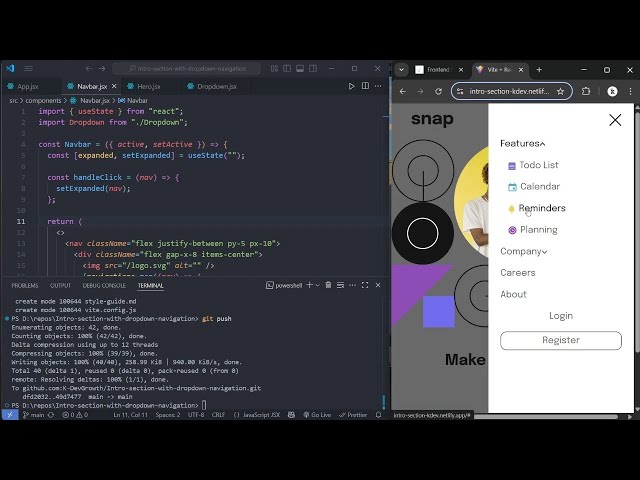Open the Chrome three-dot menu

click(631, 91)
